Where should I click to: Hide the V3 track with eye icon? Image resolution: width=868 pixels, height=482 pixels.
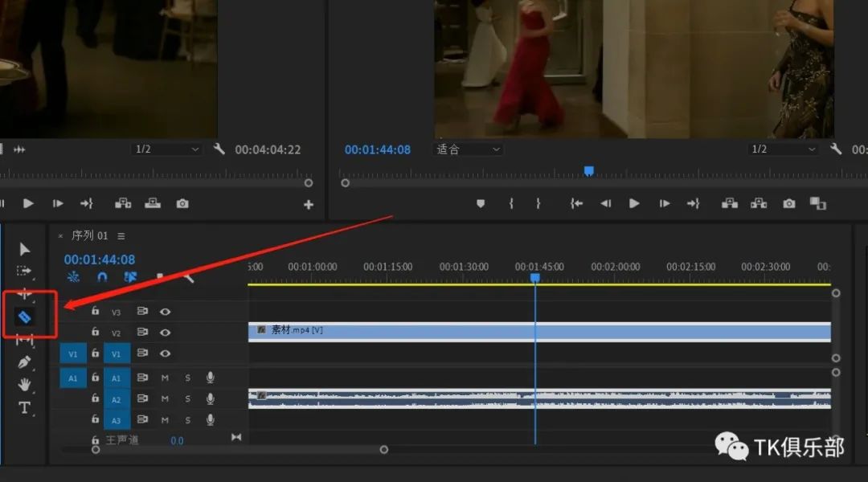coord(165,312)
